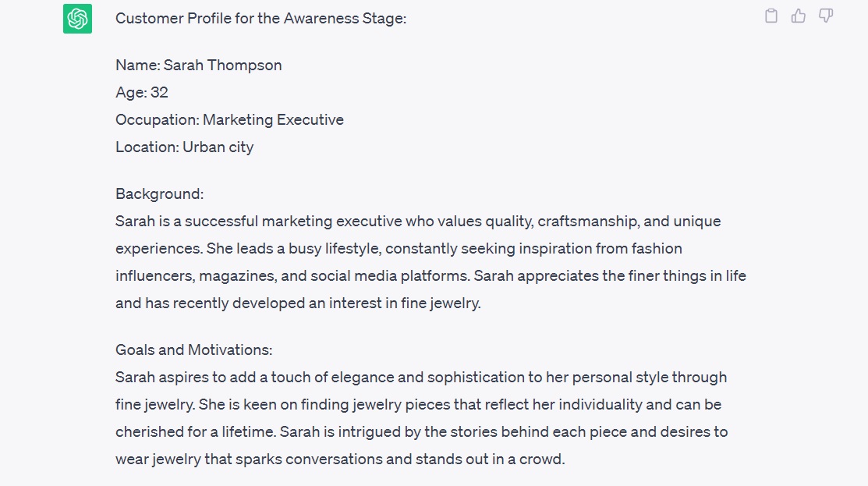Screen dimensions: 868x486
Task: Click the ChatGPT logo avatar
Action: point(77,19)
